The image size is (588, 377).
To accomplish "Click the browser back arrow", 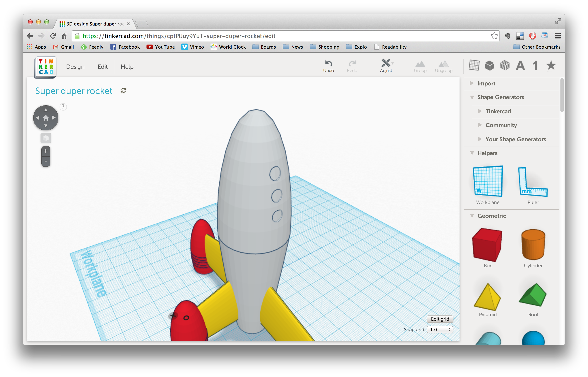I will tap(30, 36).
